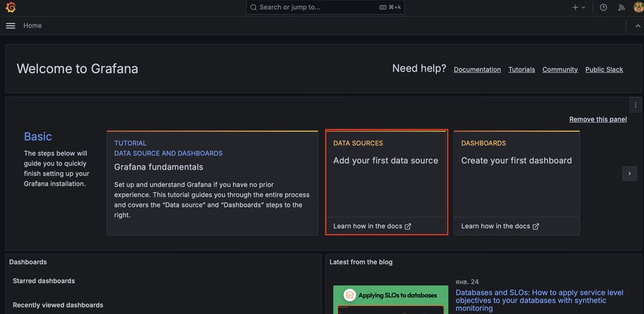This screenshot has width=644, height=314.
Task: Open the news RSS feed icon
Action: coord(621,7)
